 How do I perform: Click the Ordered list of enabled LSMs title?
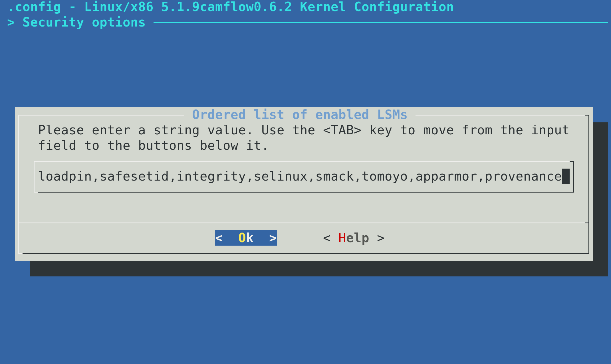pyautogui.click(x=299, y=115)
